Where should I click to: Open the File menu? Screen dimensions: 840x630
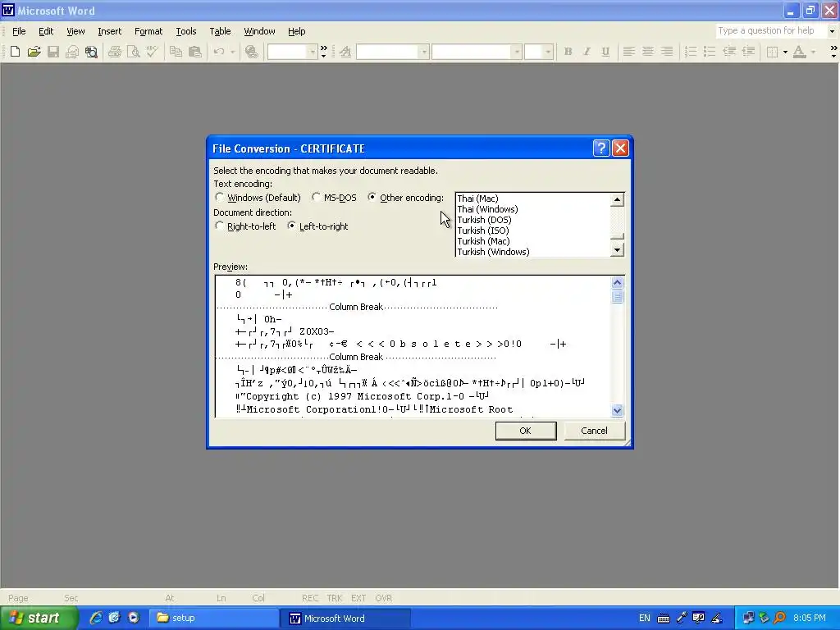19,31
